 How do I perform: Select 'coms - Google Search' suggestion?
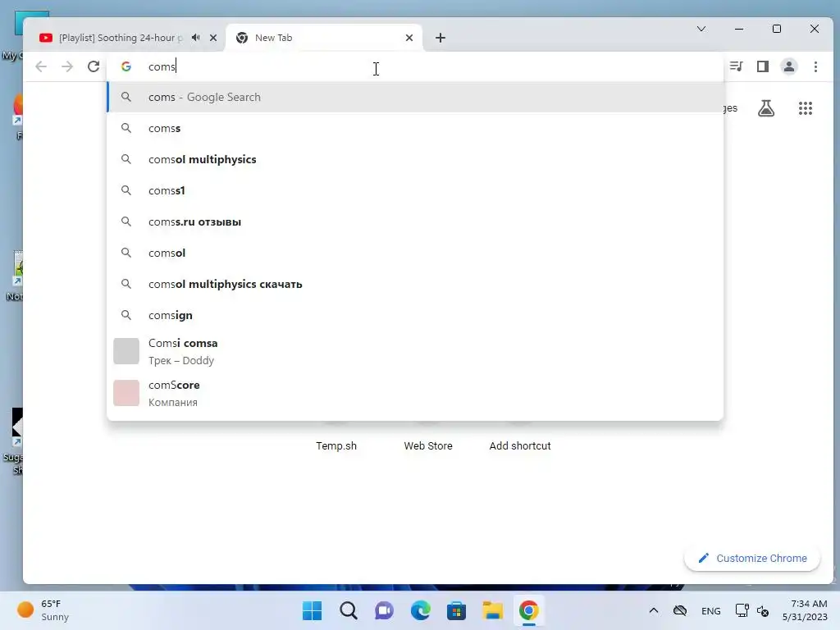[415, 97]
